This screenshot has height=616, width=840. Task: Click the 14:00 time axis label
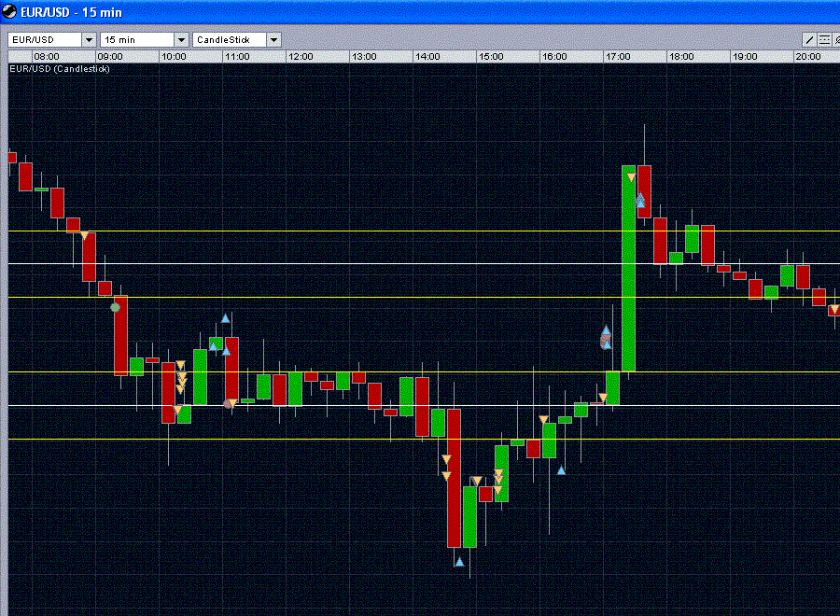click(x=427, y=56)
